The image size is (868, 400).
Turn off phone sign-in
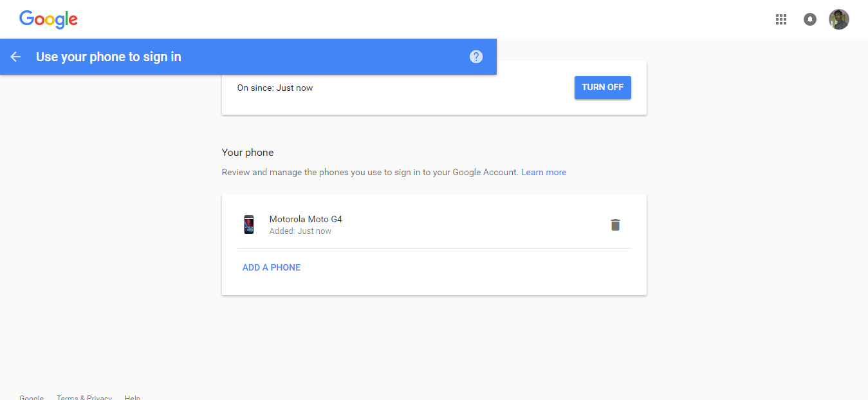point(603,88)
